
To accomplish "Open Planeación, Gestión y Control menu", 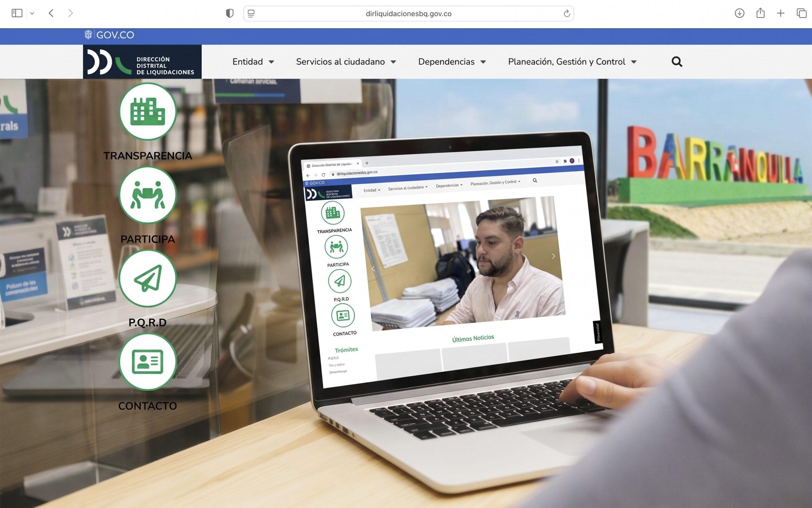I will point(572,62).
